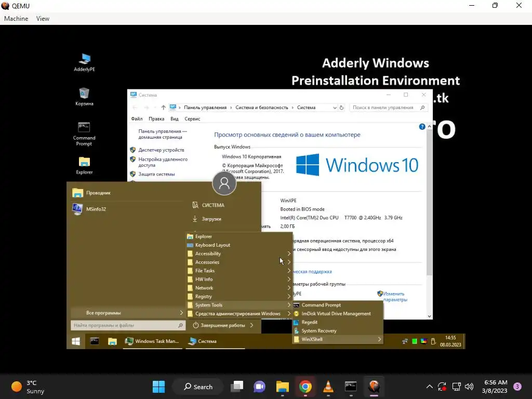Expand the Registry folder
The width and height of the screenshot is (532, 399).
point(239,296)
